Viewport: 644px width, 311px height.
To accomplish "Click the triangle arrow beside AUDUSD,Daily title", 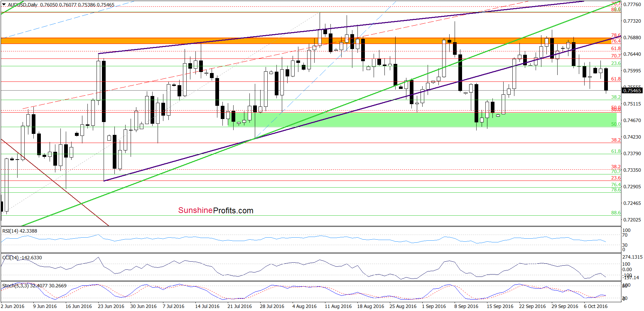I will coord(4,5).
